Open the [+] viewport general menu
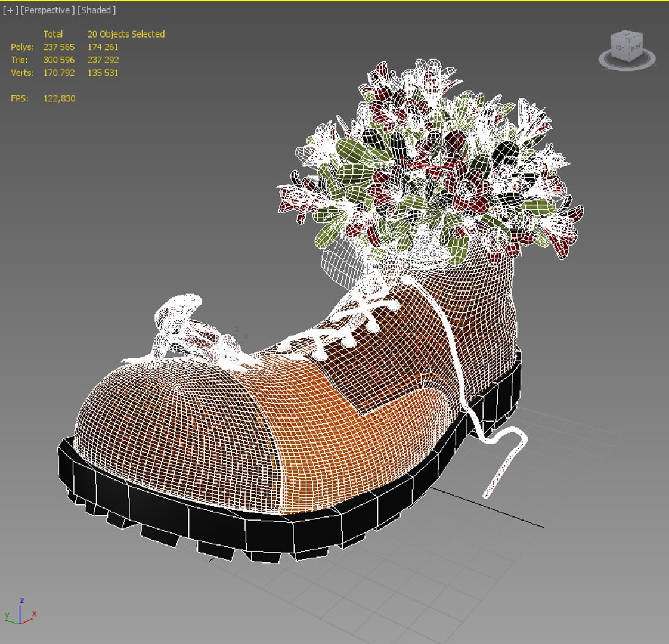Image resolution: width=669 pixels, height=644 pixels. (x=10, y=10)
